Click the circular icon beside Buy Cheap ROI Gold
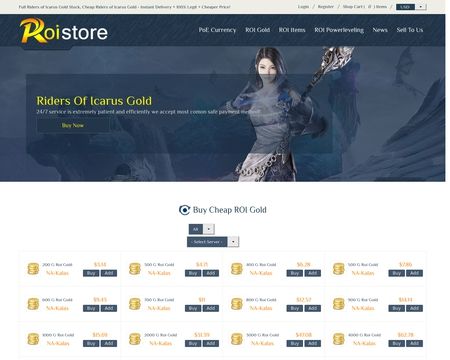This screenshot has width=450, height=360. 184,210
